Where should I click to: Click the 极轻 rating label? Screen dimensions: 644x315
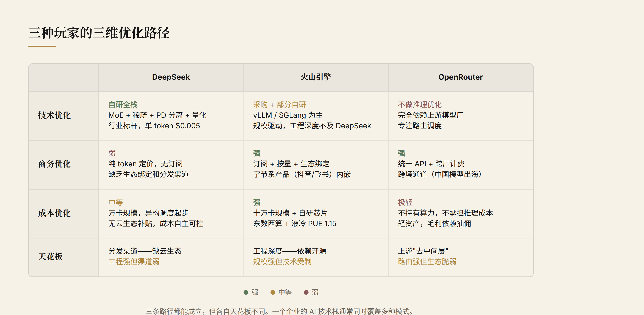405,202
